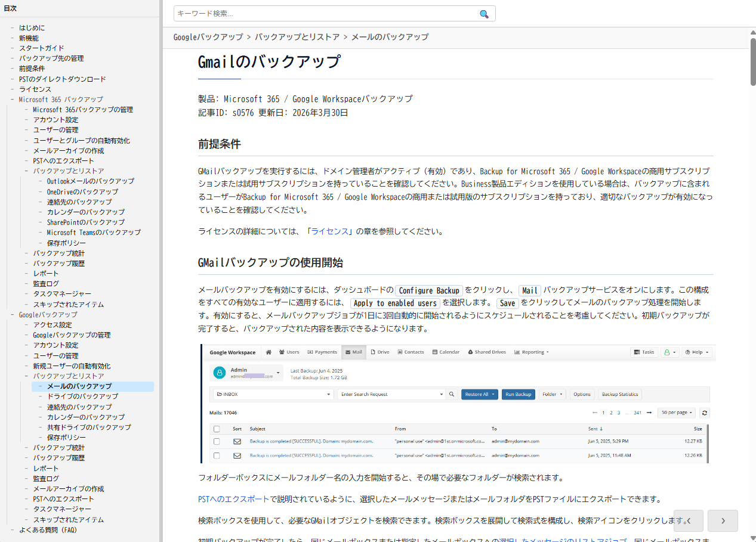This screenshot has width=756, height=542.
Task: Click Googleバックアップ in the breadcrumb
Action: click(x=208, y=37)
